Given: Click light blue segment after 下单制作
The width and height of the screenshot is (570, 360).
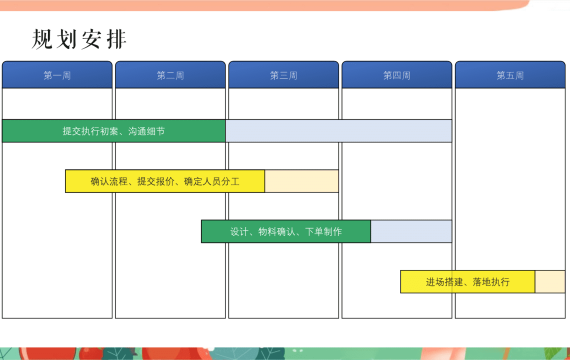Looking at the screenshot, I should coord(411,231).
